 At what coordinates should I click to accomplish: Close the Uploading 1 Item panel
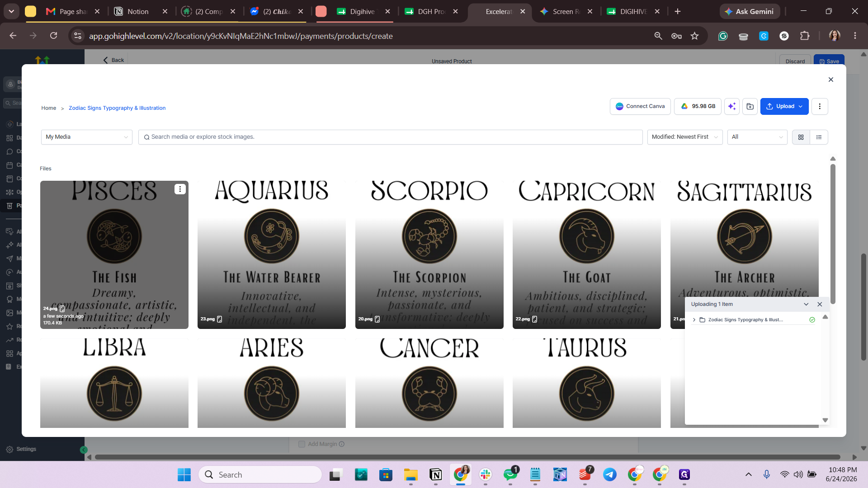(820, 304)
